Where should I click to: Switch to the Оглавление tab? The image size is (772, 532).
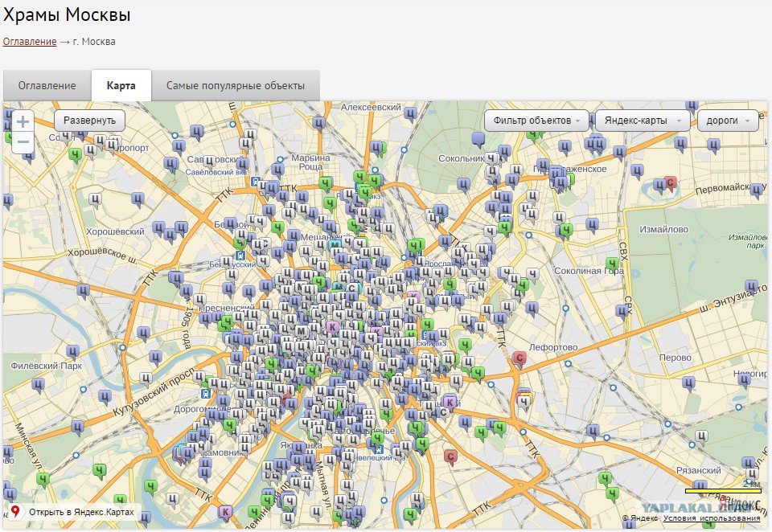[x=47, y=86]
